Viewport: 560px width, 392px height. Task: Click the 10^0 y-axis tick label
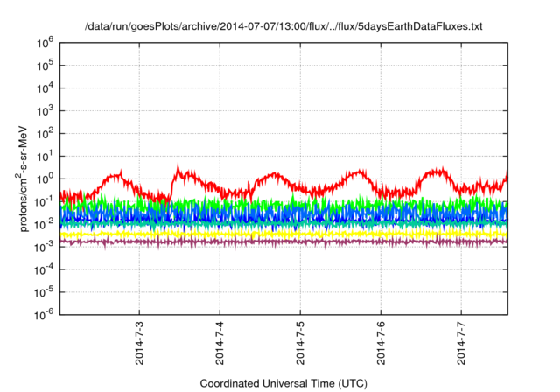(45, 178)
